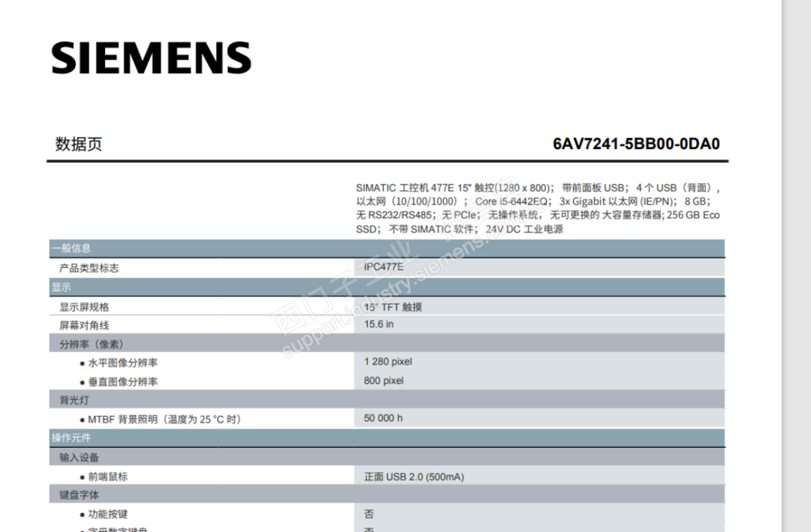Click the 显示 section header
811x532 pixels.
(387, 287)
